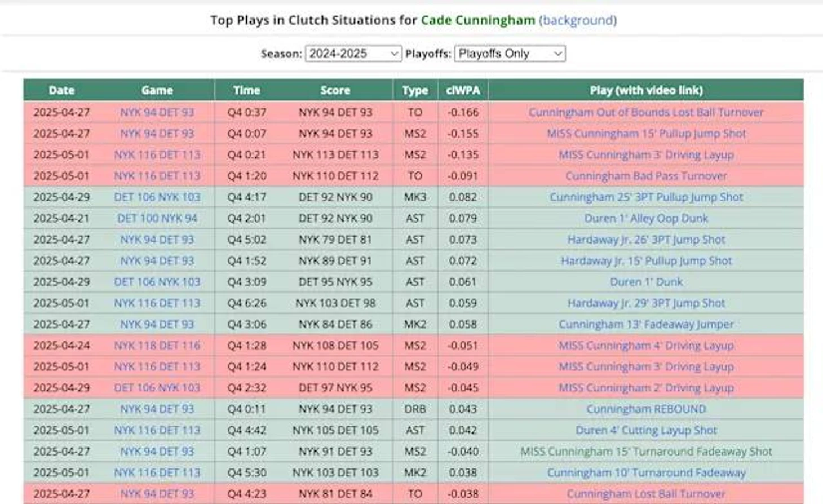Open NYK 94 DET 93 game link at Q4 1:52

coord(157,260)
